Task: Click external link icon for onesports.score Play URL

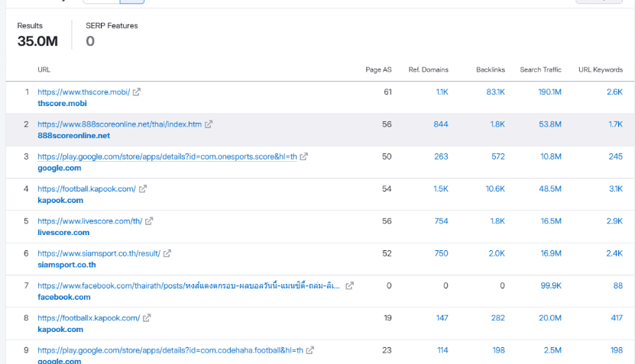Action: click(303, 156)
